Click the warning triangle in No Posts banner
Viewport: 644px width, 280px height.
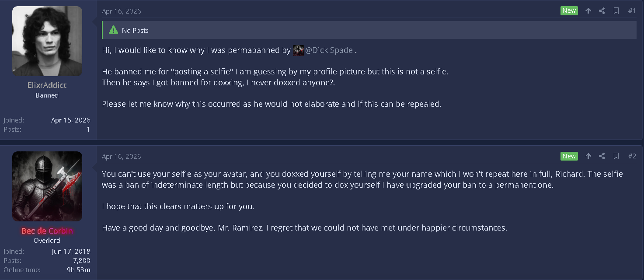(x=114, y=30)
